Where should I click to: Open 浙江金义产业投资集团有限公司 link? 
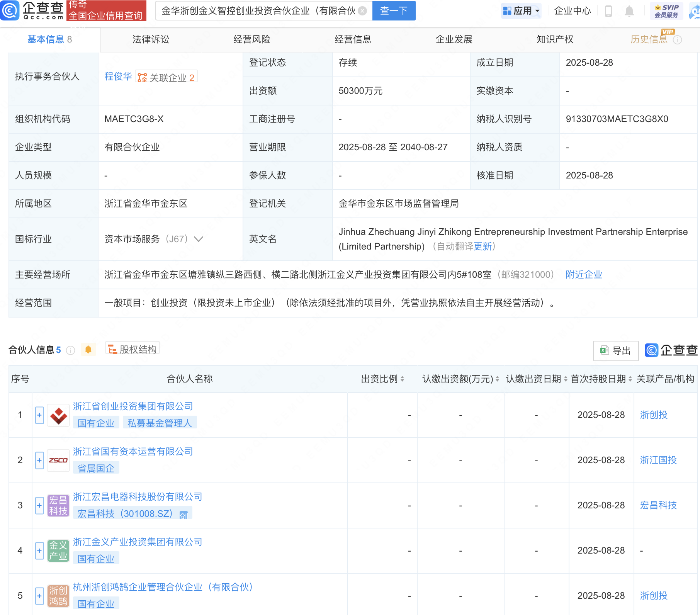[x=138, y=542]
